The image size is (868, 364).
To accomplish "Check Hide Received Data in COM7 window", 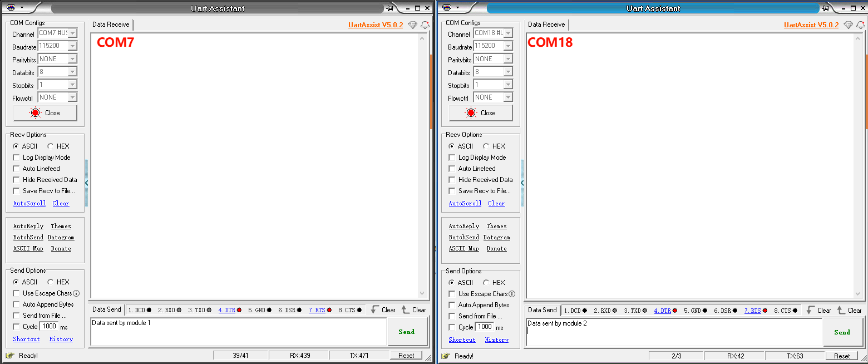I will (x=16, y=180).
